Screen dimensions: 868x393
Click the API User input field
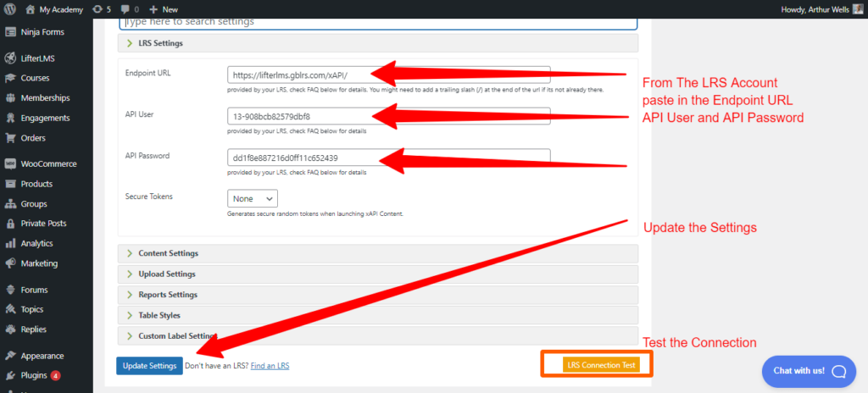tap(388, 116)
